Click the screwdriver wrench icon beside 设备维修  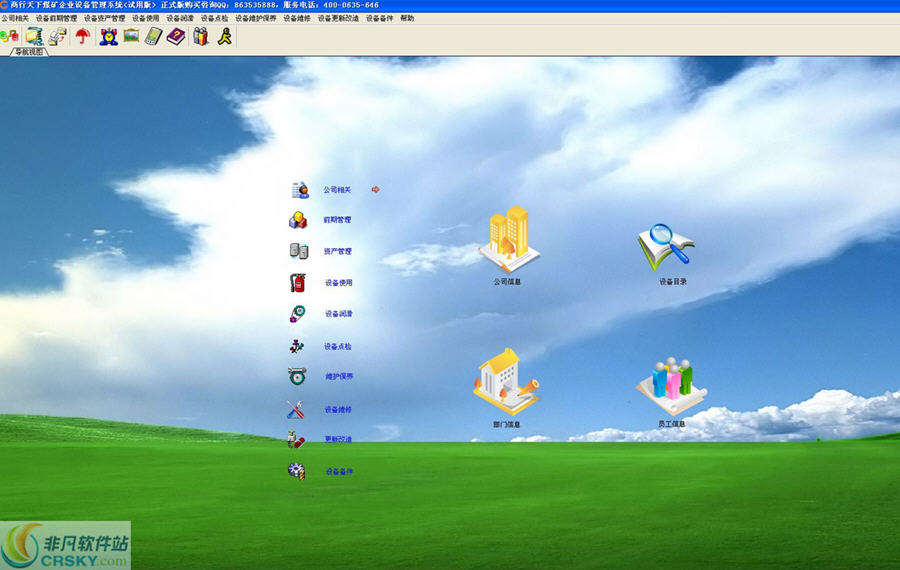295,409
